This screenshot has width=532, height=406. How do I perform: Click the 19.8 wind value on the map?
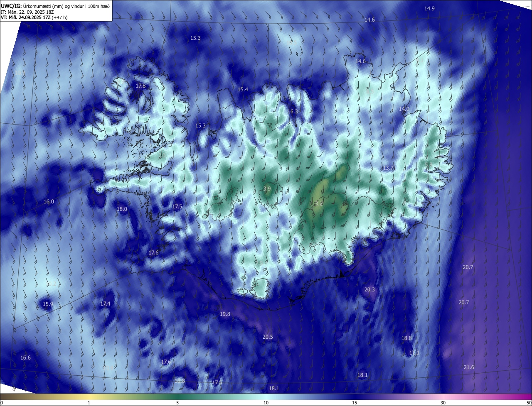pyautogui.click(x=225, y=314)
